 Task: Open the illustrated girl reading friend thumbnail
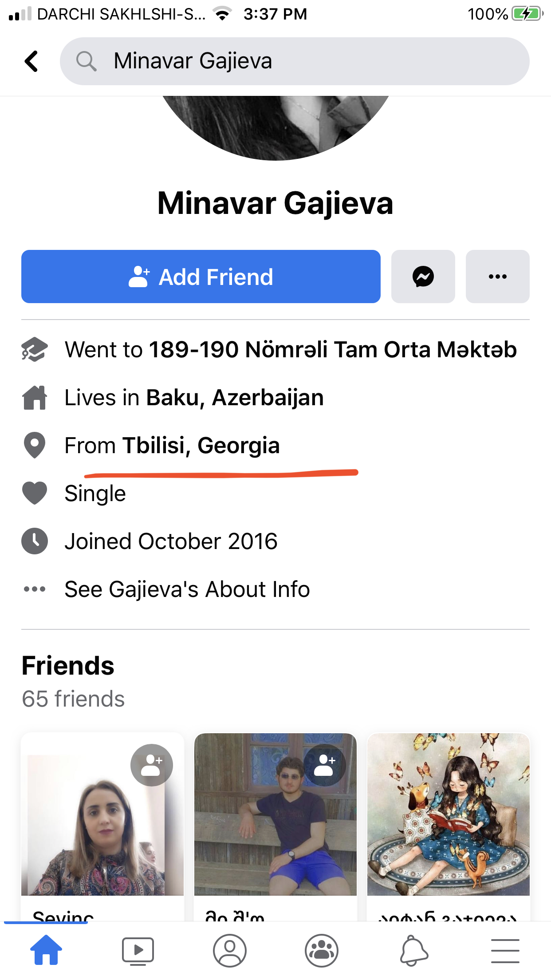448,814
